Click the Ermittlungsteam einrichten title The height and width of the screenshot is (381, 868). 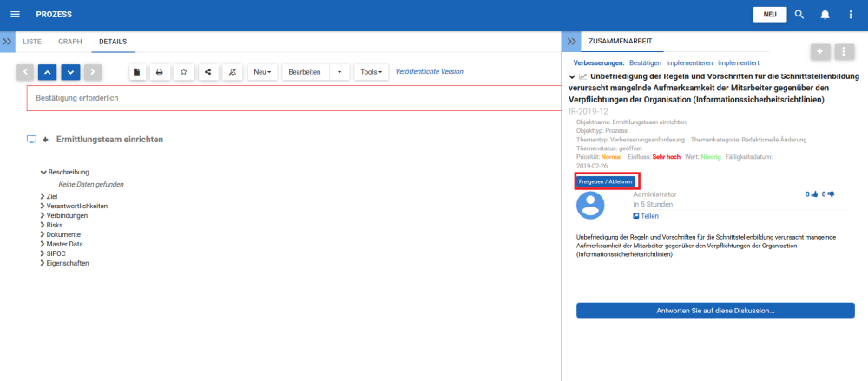(109, 140)
